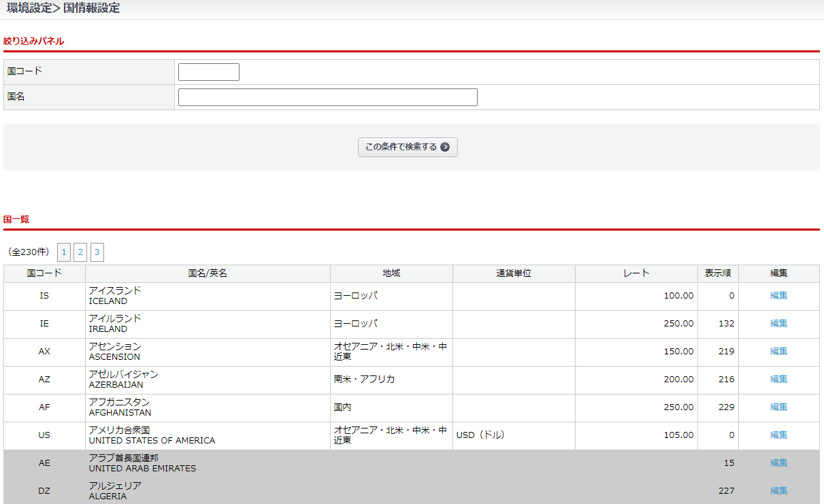Click the arrow icon on search button

pos(445,147)
